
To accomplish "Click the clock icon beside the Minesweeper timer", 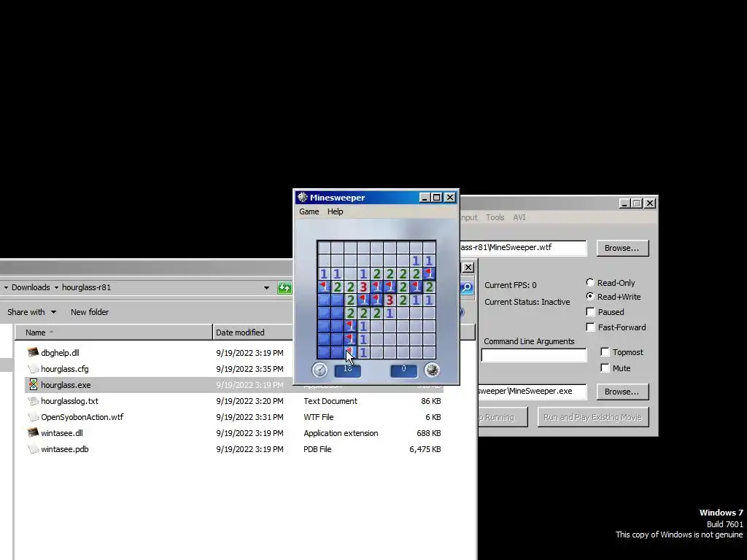I will pos(320,370).
